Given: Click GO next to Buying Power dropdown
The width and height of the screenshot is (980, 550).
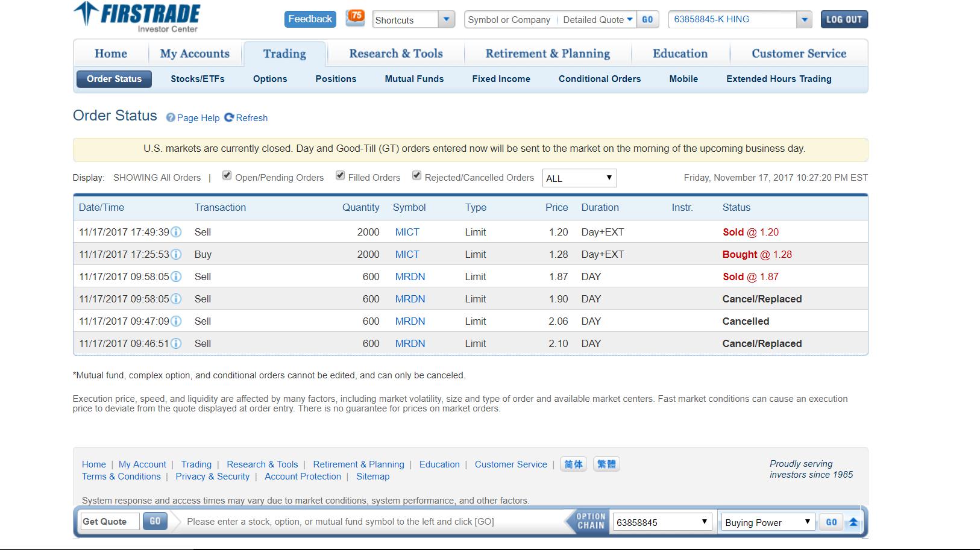Looking at the screenshot, I should 831,522.
